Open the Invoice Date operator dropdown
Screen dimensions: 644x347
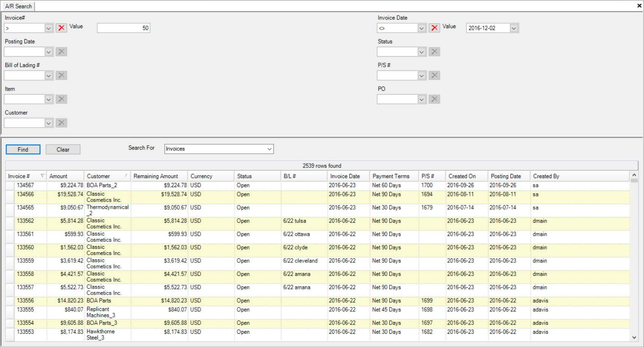point(421,28)
